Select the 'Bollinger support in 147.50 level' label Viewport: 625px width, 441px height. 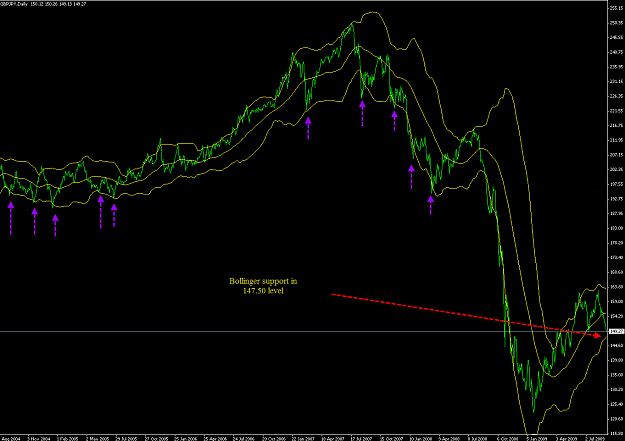(263, 286)
